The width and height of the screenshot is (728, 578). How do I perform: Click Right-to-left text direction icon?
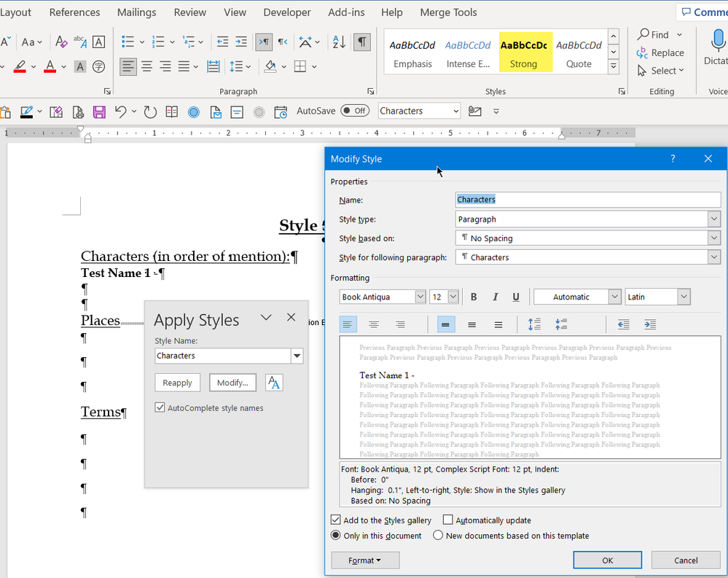(283, 42)
